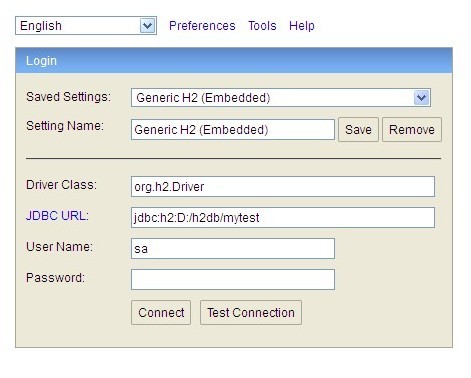
Task: Click the Saved Settings box showing Generic H2 (Embedded)
Action: (x=281, y=98)
